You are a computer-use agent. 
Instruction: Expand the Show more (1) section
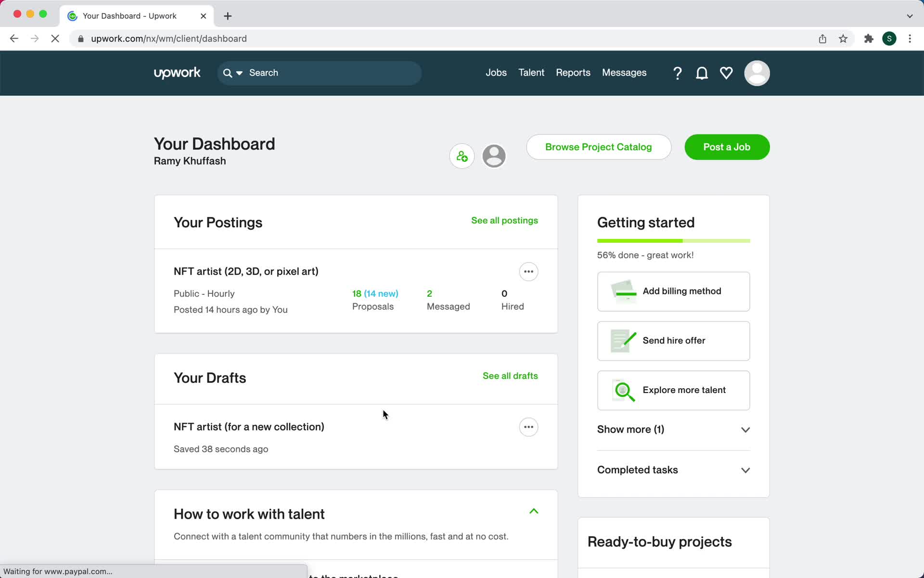pos(673,429)
